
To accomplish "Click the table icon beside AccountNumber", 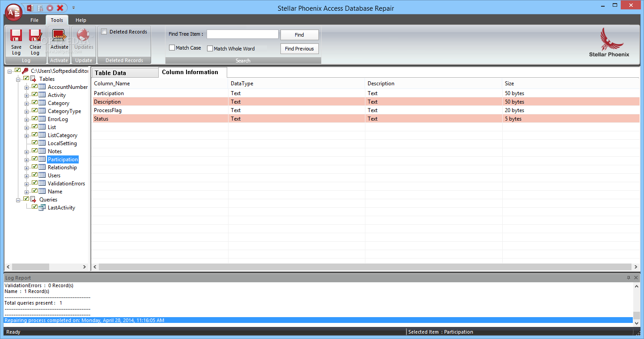I will (42, 87).
